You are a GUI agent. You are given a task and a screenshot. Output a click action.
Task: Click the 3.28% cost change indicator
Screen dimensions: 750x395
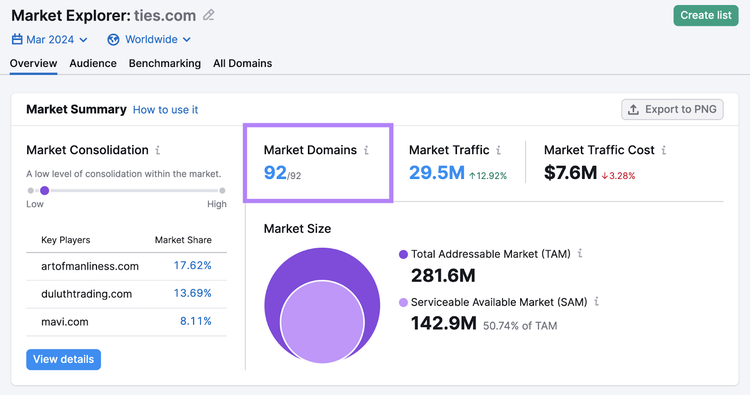tap(618, 176)
